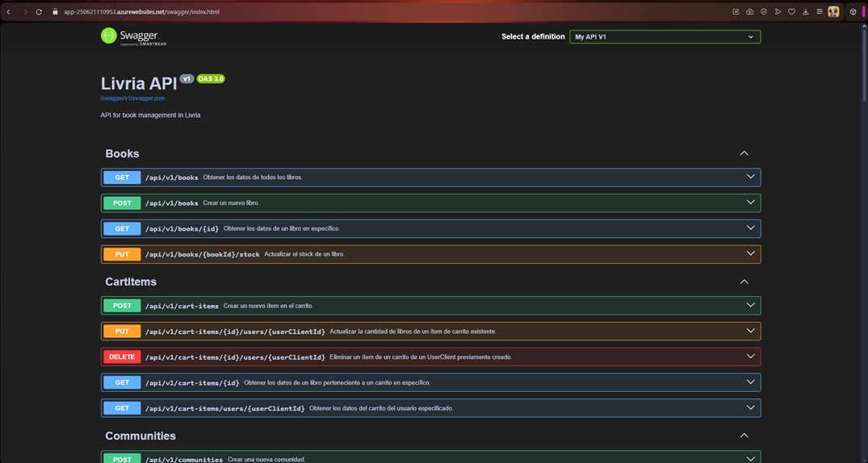Viewport: 868px width, 463px height.
Task: Bookmark page with the heart icon
Action: click(x=791, y=11)
